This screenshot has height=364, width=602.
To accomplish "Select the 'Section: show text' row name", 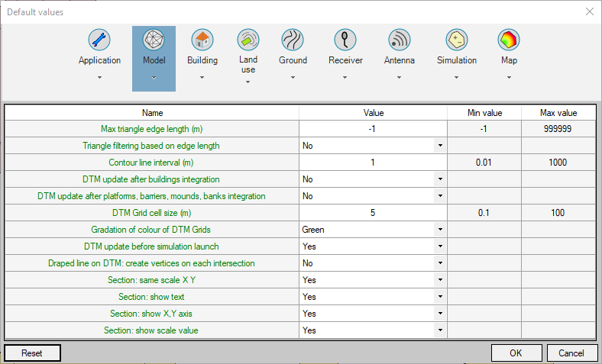I will click(x=151, y=297).
